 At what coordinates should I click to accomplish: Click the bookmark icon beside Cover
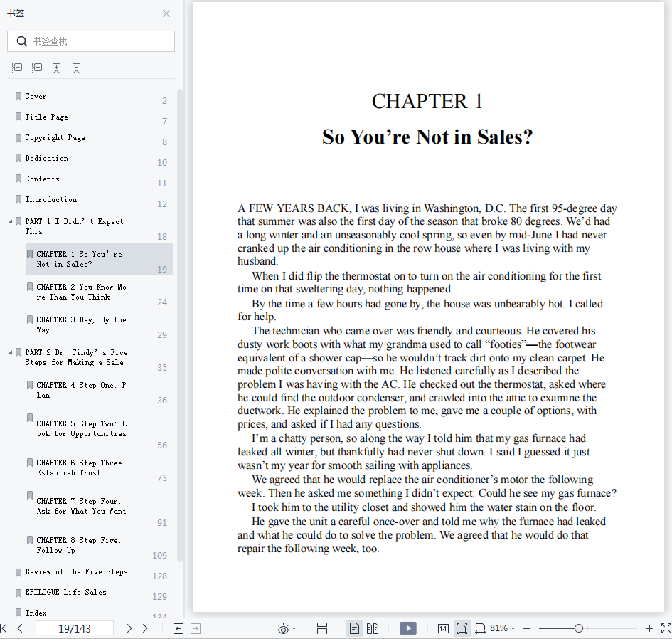point(18,96)
